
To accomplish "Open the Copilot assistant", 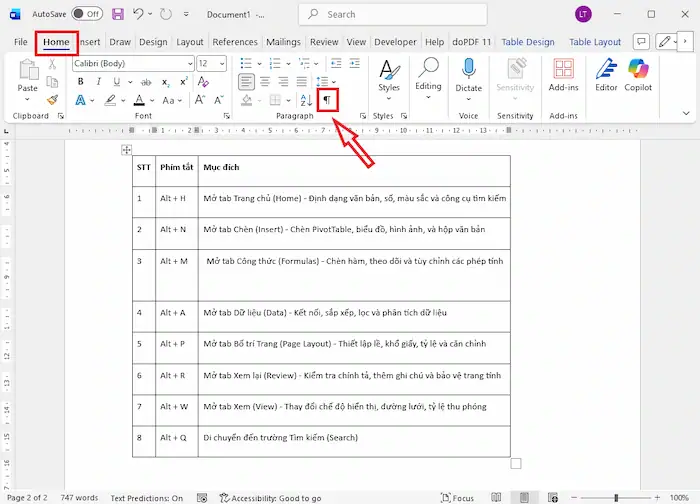I will [640, 75].
